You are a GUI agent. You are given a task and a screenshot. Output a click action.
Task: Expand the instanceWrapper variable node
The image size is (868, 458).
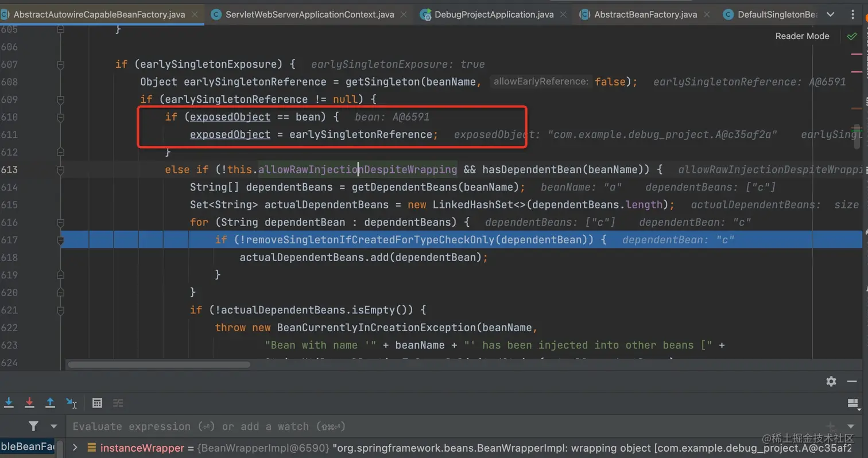pyautogui.click(x=75, y=448)
